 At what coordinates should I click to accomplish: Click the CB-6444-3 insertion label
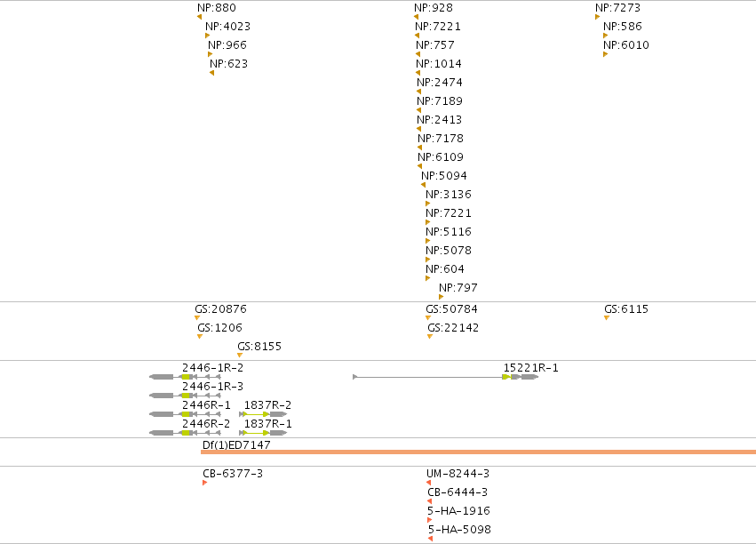[x=458, y=492]
